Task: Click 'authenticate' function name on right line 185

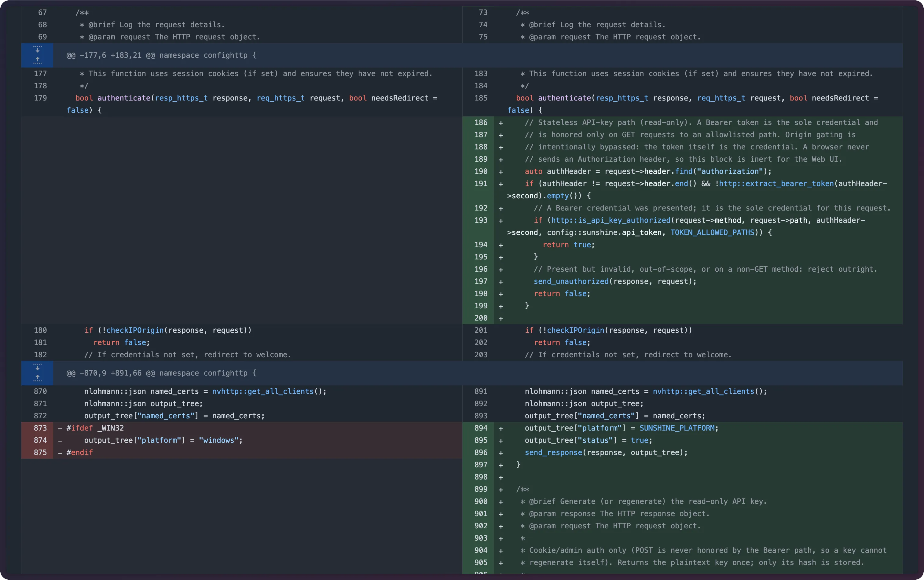Action: (565, 98)
